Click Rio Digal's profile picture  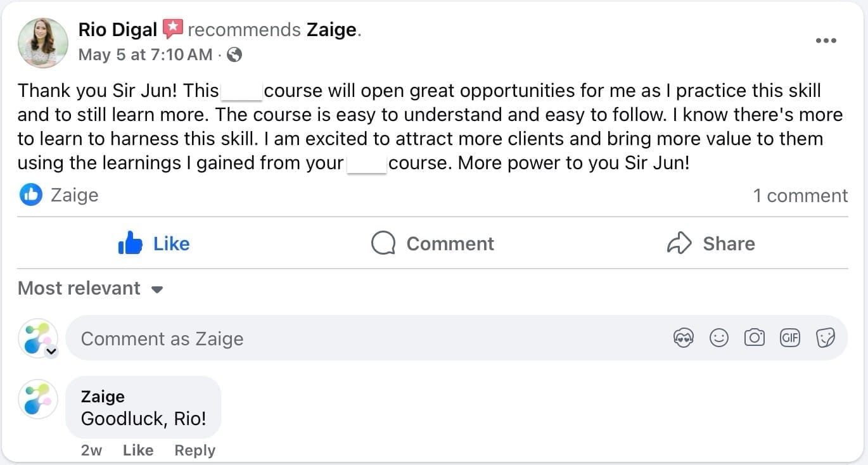[x=43, y=42]
